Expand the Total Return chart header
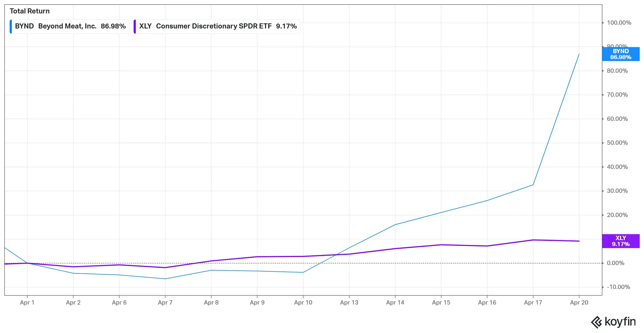 click(x=30, y=11)
